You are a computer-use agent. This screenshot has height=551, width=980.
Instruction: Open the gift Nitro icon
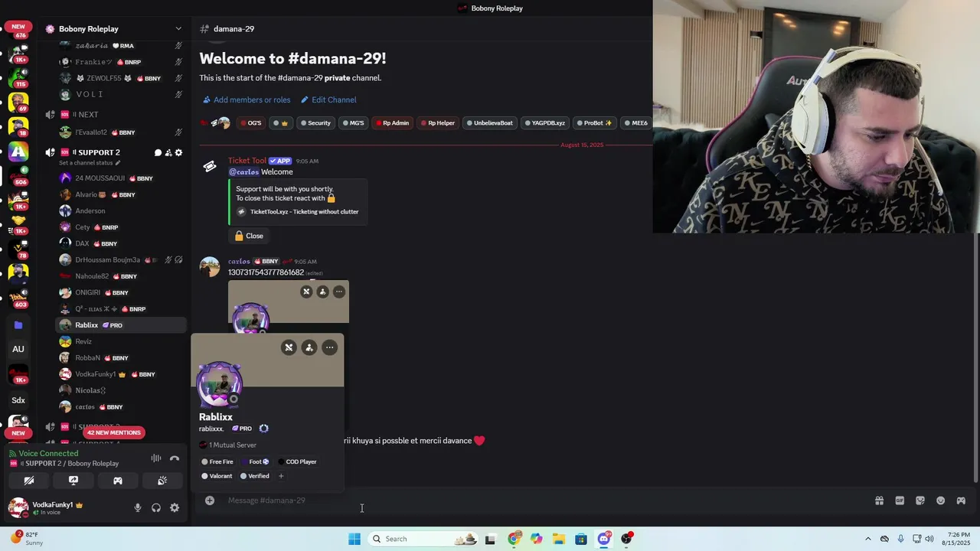click(879, 500)
